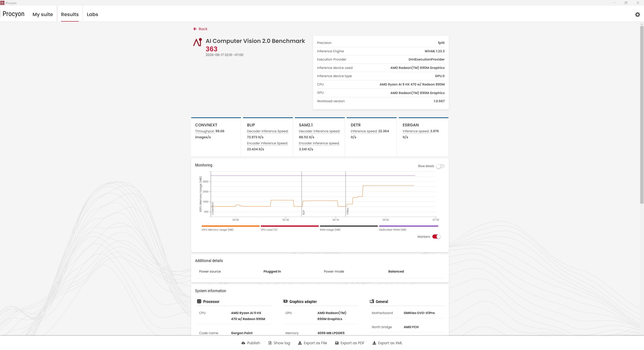Open the Labs tab
Screen dimensions: 644x350
[92, 14]
